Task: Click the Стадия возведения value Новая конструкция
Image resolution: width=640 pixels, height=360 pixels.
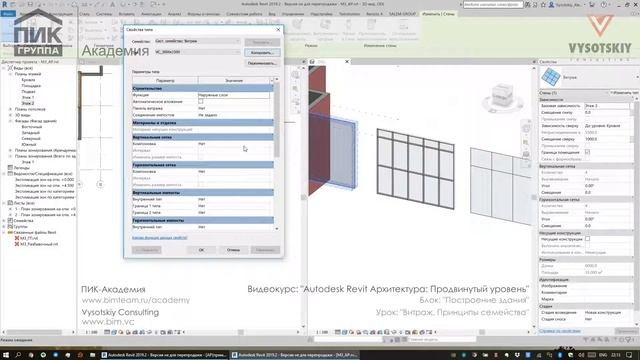Action: pos(608,312)
